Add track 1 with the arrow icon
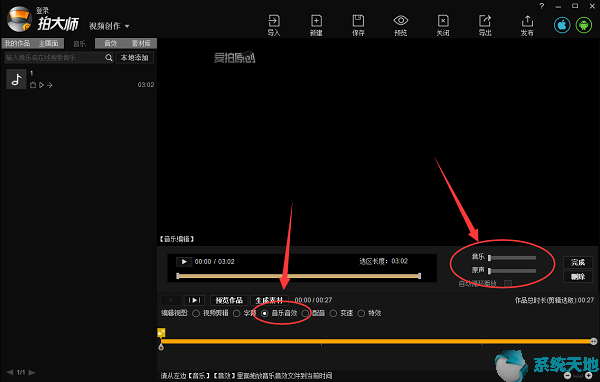 coord(50,85)
